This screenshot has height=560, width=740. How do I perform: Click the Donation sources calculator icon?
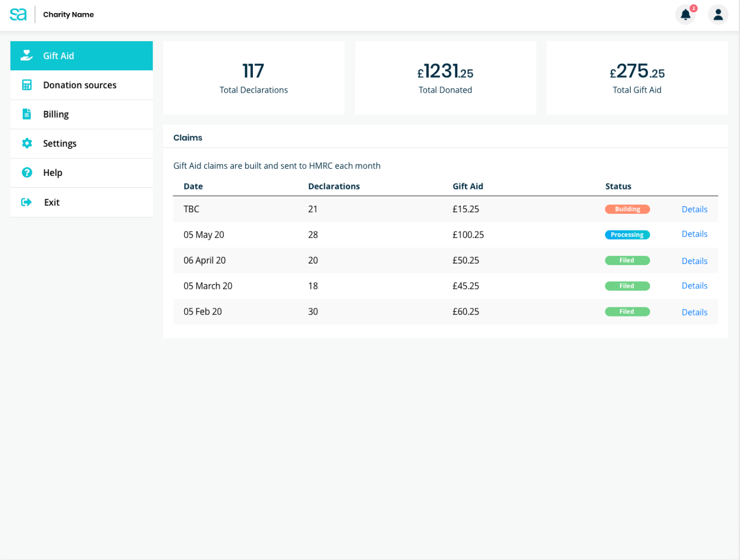[27, 85]
